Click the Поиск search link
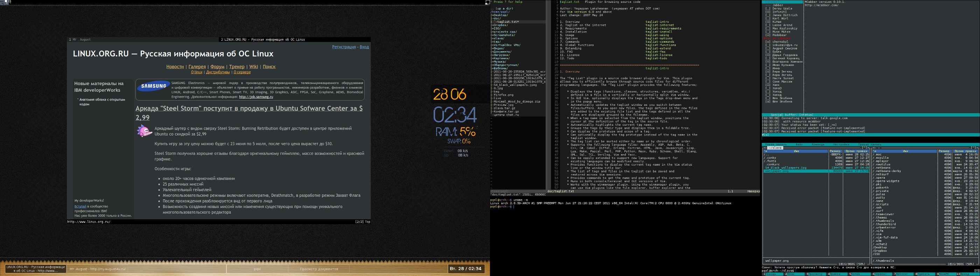The width and height of the screenshot is (980, 276). [269, 67]
